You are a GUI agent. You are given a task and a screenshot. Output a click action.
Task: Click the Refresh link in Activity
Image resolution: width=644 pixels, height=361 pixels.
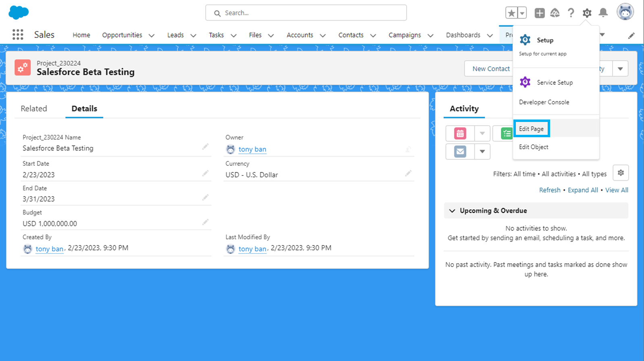click(x=550, y=190)
